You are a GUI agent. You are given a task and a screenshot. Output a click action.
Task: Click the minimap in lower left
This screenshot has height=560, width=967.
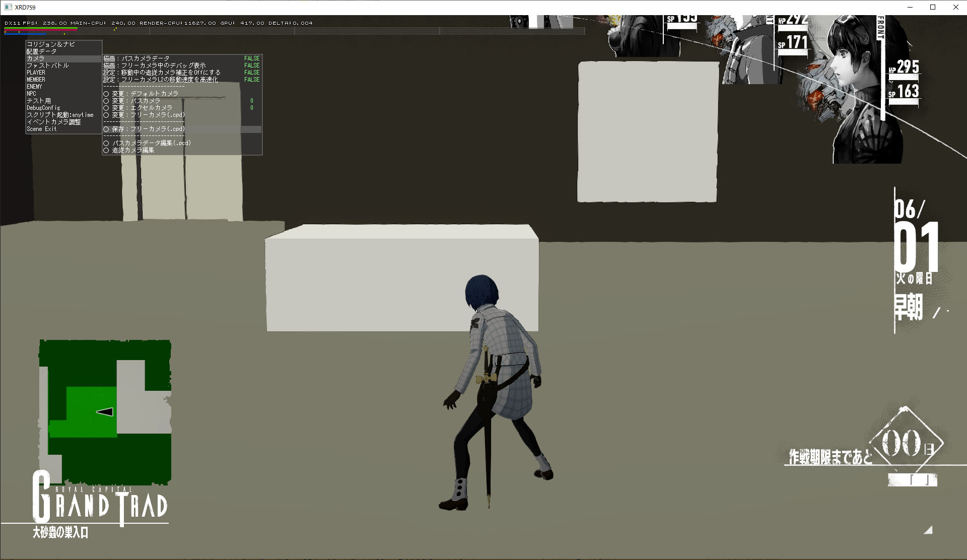click(105, 412)
